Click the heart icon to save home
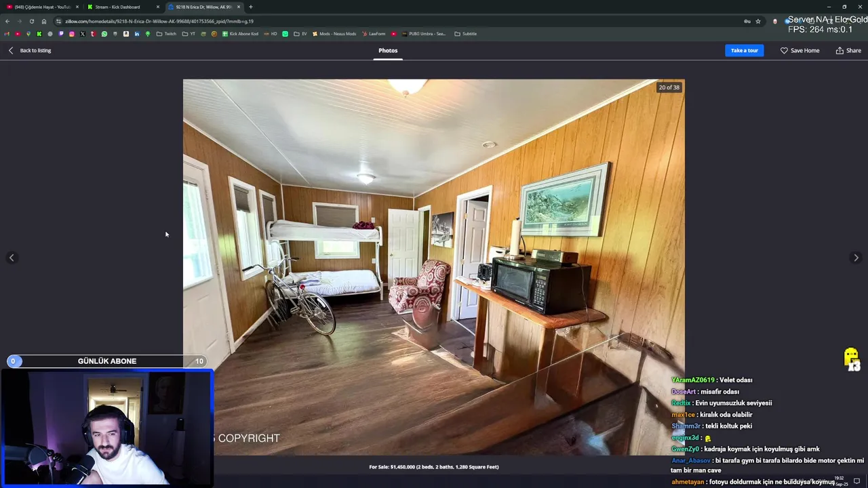This screenshot has height=488, width=868. point(784,50)
